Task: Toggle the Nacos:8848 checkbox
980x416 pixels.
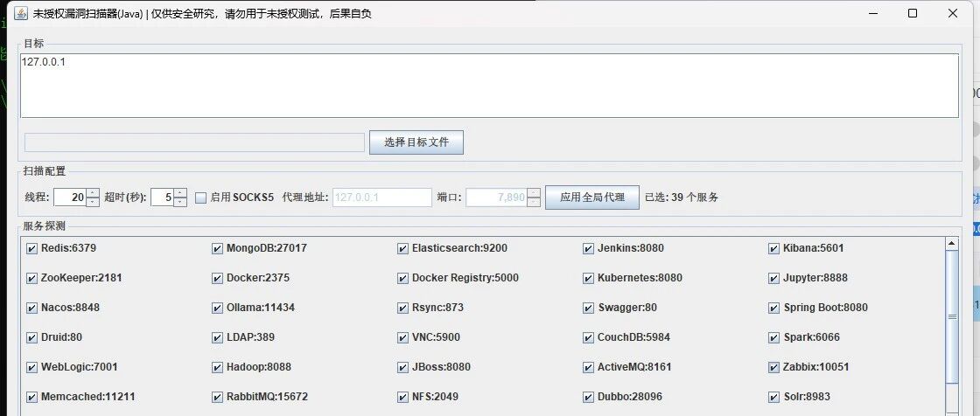Action: (x=31, y=308)
